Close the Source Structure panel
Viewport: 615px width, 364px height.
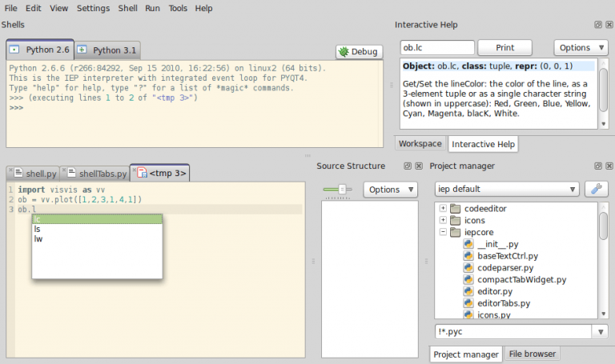419,166
